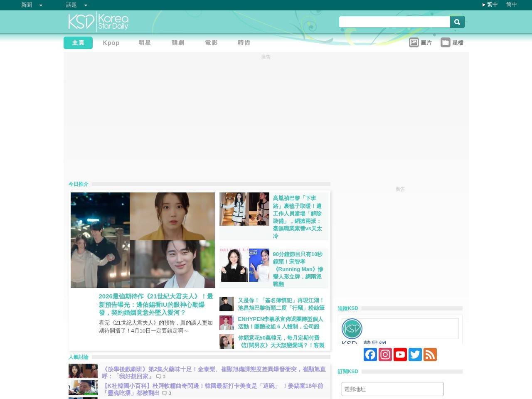Open the 星檔 star profile folder icon

pyautogui.click(x=446, y=42)
